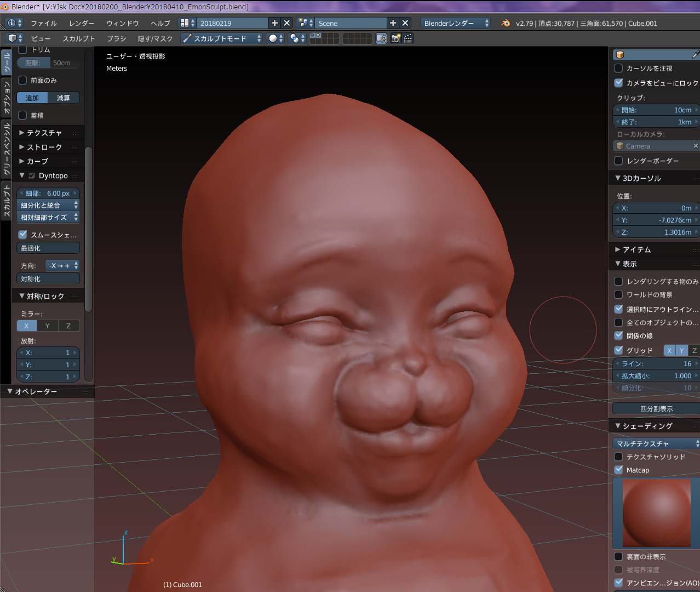Viewport: 700px width, 592px height.
Task: Toggle カメラをビューにロック checkbox
Action: (618, 83)
